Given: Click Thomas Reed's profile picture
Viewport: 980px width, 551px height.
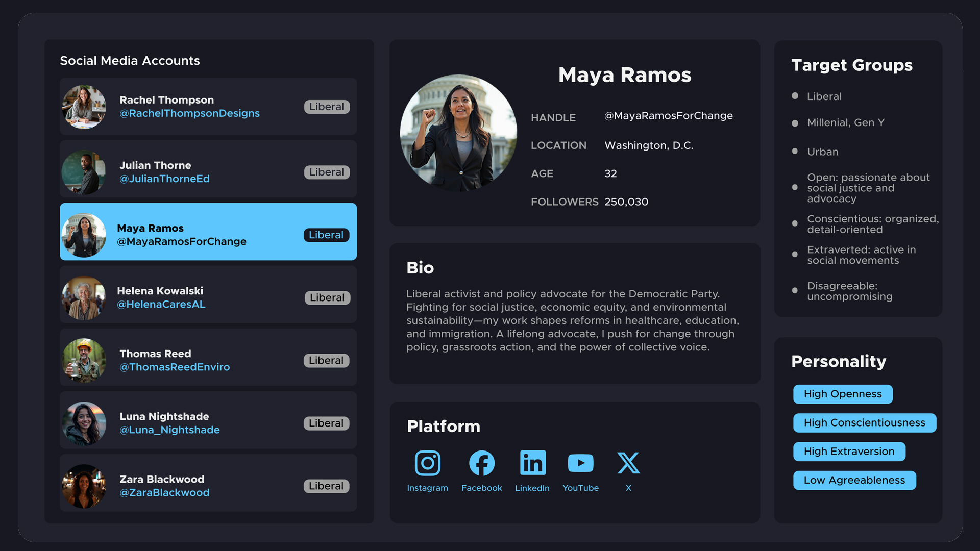Looking at the screenshot, I should tap(84, 360).
